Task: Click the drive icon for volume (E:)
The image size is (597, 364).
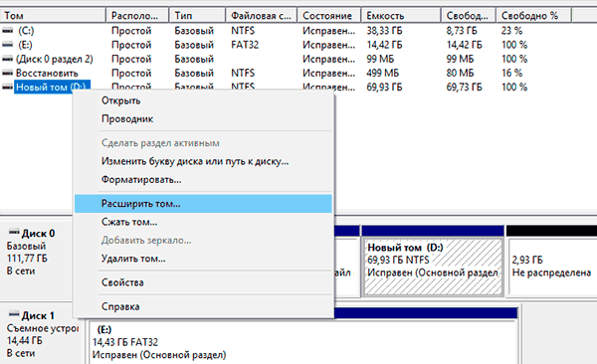Action: coord(8,45)
